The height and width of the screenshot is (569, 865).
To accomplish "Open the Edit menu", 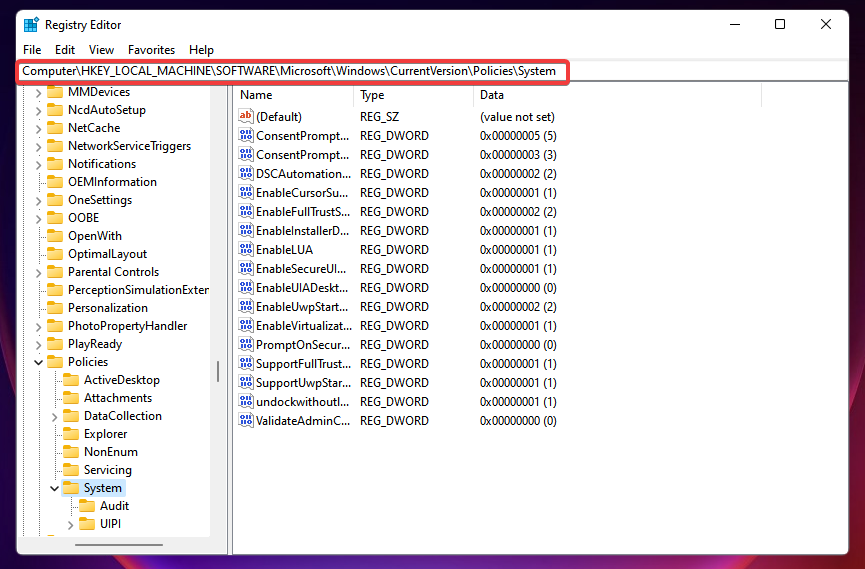I will [65, 50].
